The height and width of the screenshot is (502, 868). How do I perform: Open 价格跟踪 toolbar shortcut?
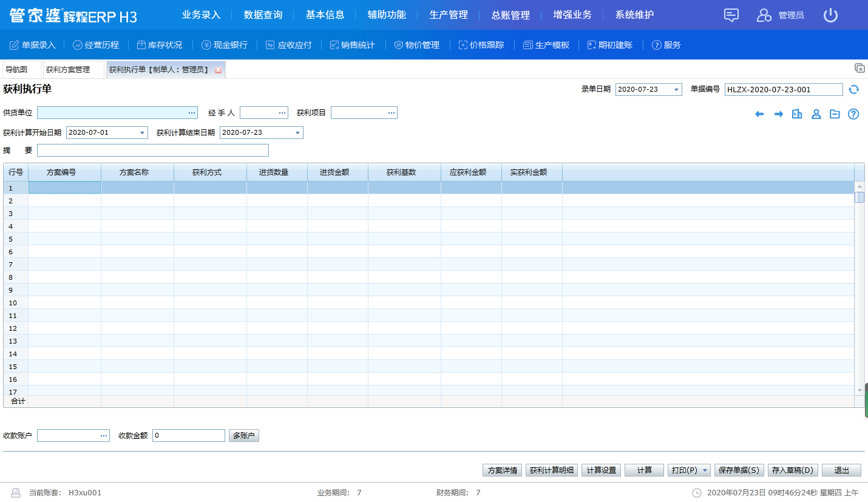pos(481,45)
